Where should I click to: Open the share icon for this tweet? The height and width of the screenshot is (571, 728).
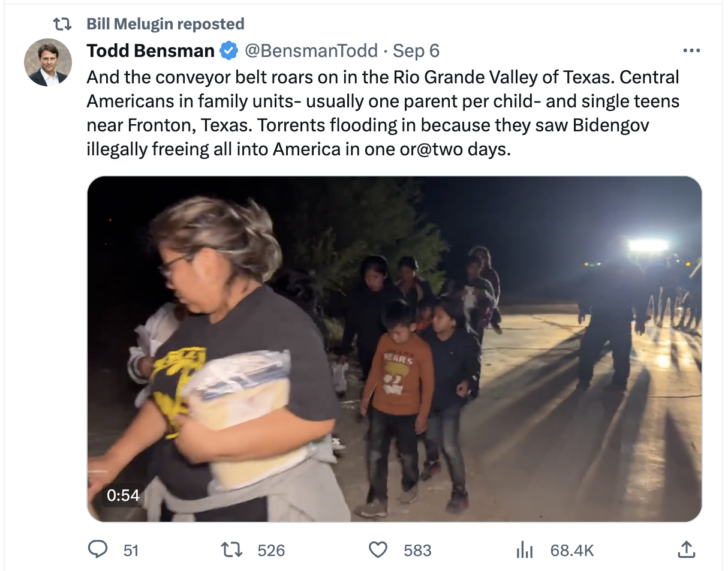click(686, 549)
